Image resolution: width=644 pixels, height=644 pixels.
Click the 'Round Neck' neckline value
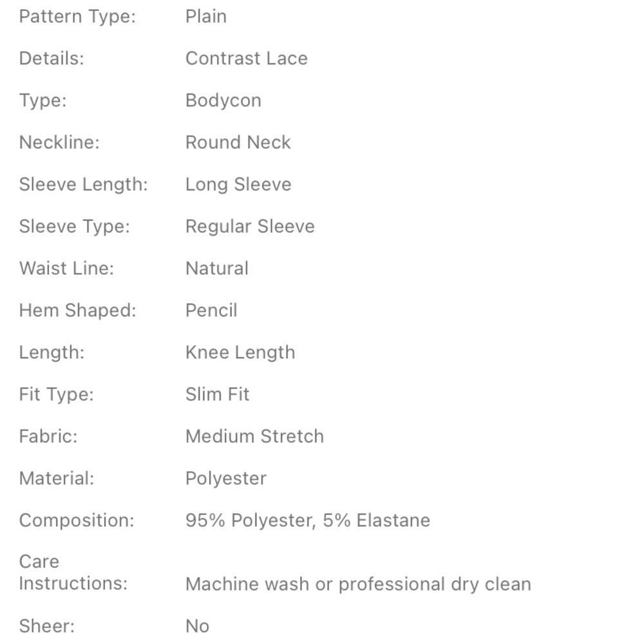238,142
